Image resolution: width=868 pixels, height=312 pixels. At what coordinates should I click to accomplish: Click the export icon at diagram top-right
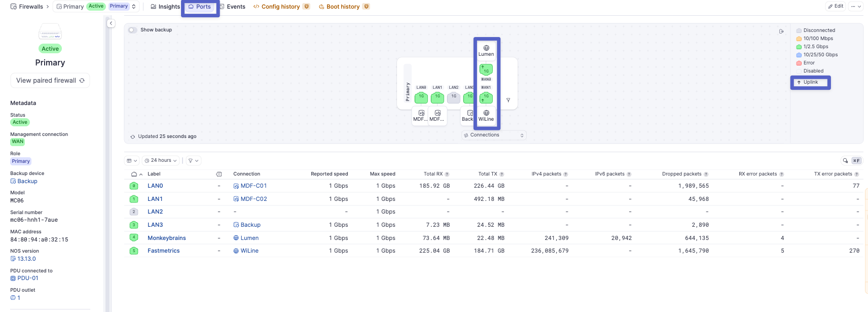pos(781,31)
